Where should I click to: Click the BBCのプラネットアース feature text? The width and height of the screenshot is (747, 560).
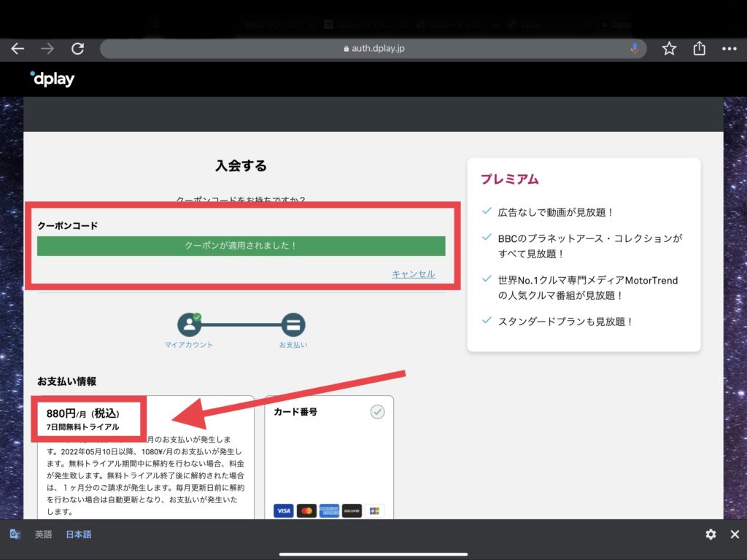[x=590, y=246]
